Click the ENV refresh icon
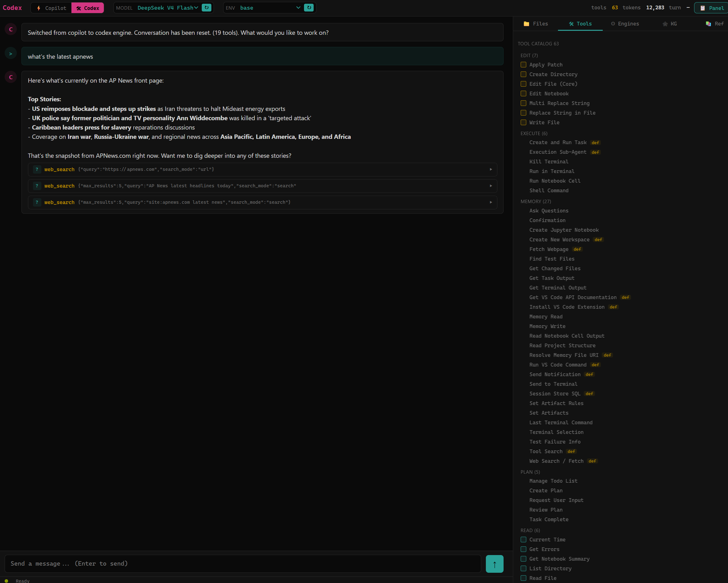This screenshot has width=728, height=583. tap(309, 8)
